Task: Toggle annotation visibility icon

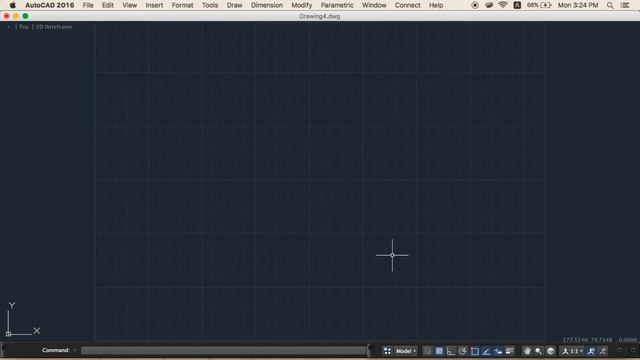Action: [591, 351]
